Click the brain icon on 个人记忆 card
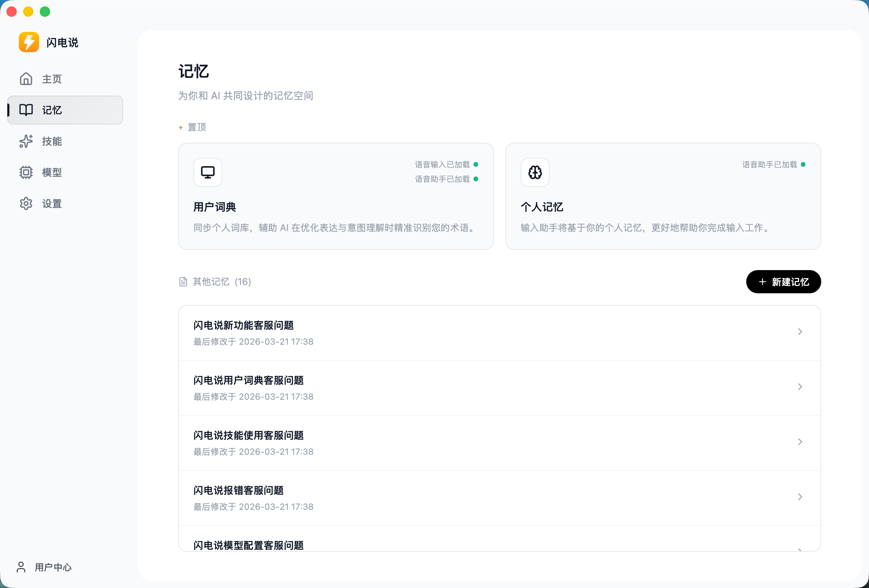This screenshot has width=869, height=588. point(535,172)
